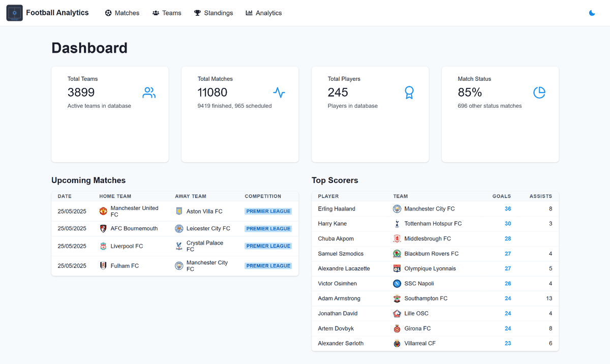Screen dimensions: 610x364
Task: Click the Girona FC crest
Action: 397,328
